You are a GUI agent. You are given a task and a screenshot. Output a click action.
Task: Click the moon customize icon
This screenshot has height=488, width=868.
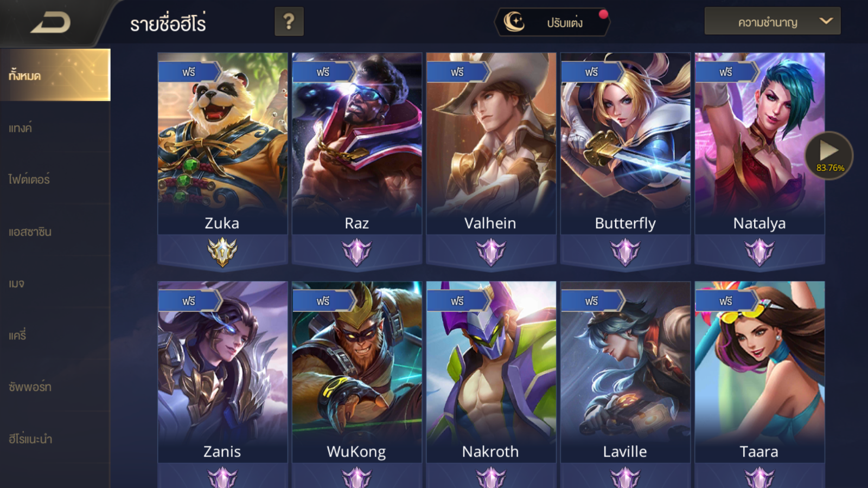tap(514, 22)
